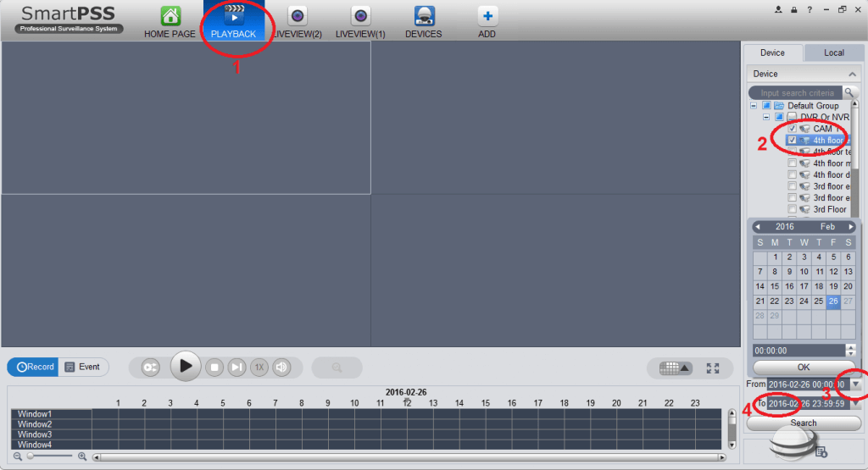Click the timeline horizontal scrollbar left arrow

pyautogui.click(x=97, y=457)
